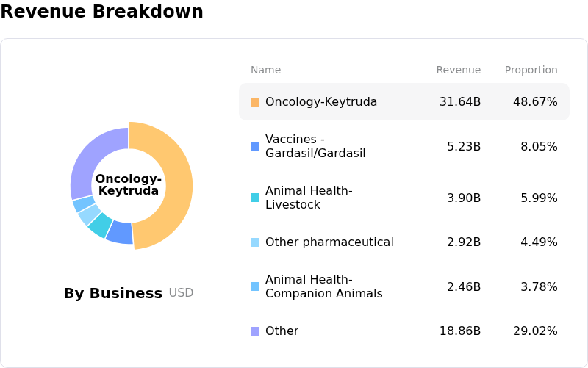Click the 31.64B revenue value
Viewport: 588px width, 368px height.
pyautogui.click(x=460, y=102)
